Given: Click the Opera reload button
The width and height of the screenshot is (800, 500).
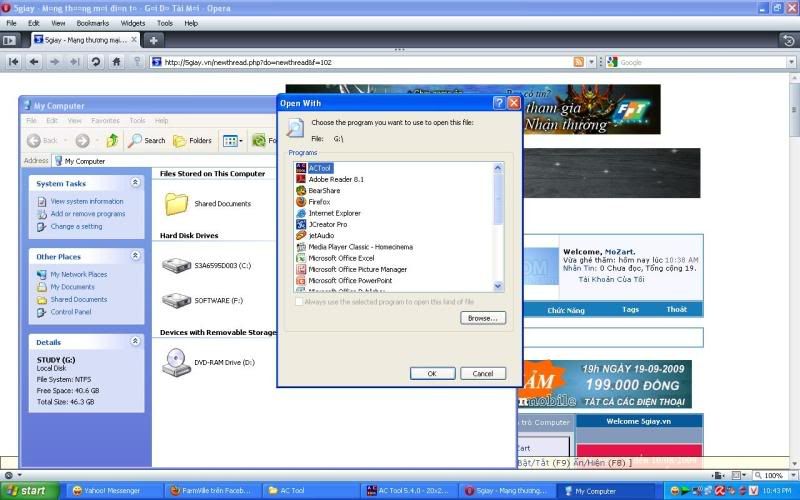Looking at the screenshot, I should point(96,62).
